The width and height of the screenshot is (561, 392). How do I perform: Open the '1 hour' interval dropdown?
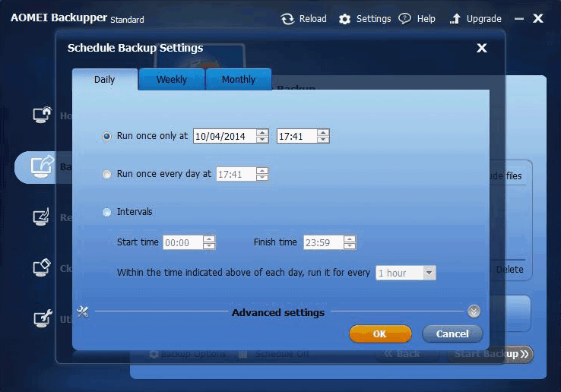point(429,273)
